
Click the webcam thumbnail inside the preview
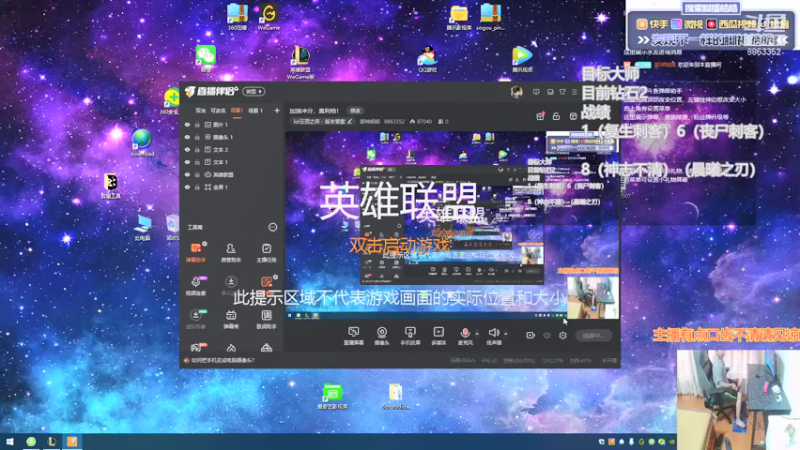coord(593,297)
